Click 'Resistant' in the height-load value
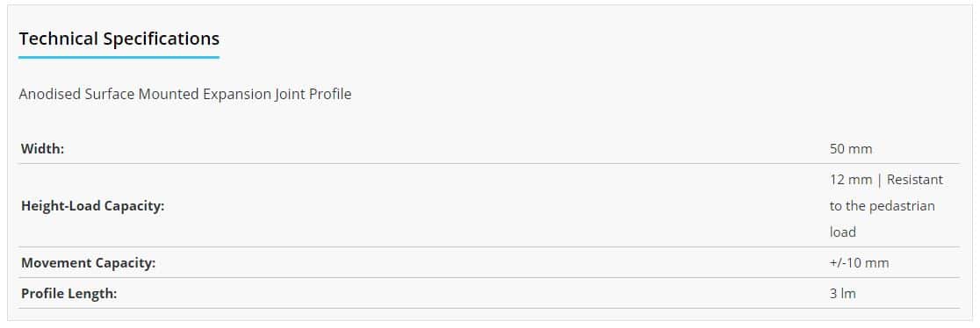 click(x=915, y=180)
